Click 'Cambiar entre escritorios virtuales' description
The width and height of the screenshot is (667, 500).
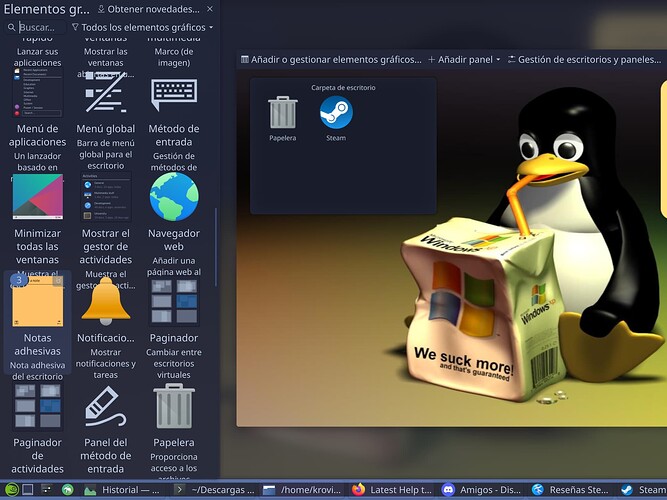174,363
